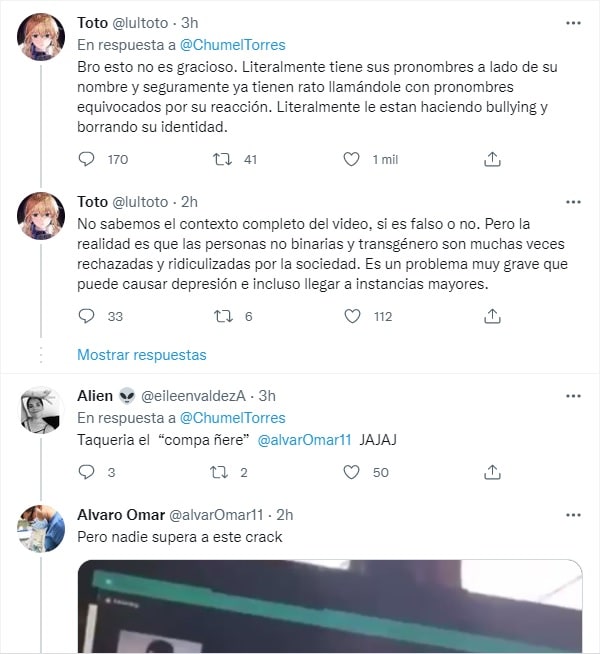
Task: Retweet Alien's Taqueria tweet
Action: click(x=218, y=472)
